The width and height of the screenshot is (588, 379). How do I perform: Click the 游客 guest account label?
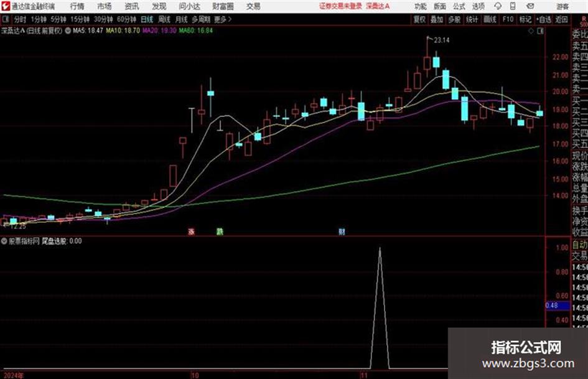click(x=563, y=6)
